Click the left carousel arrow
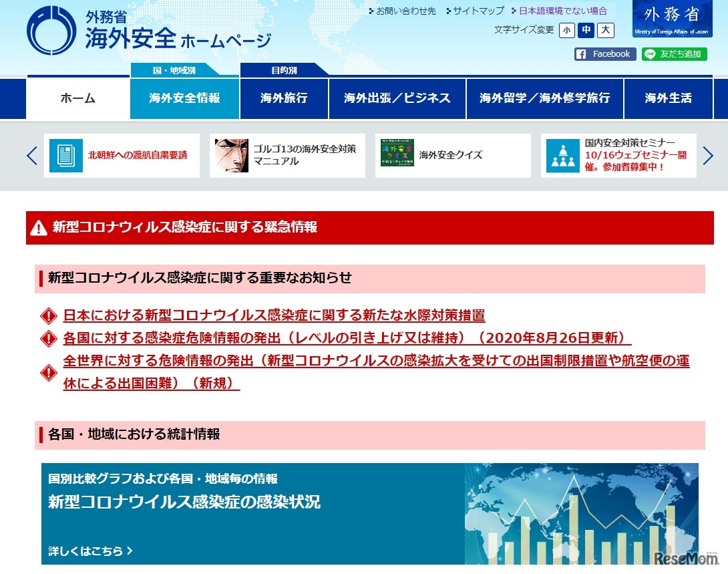This screenshot has width=728, height=574. (31, 155)
